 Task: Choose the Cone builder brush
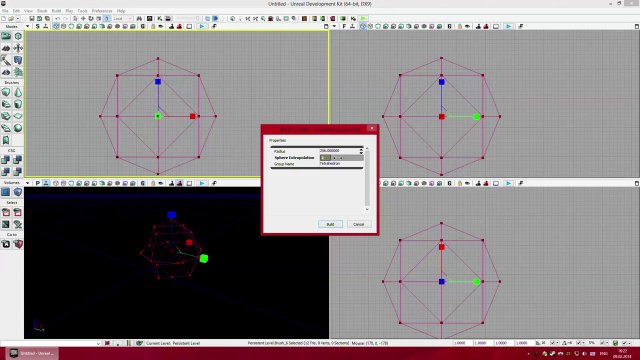pos(18,92)
